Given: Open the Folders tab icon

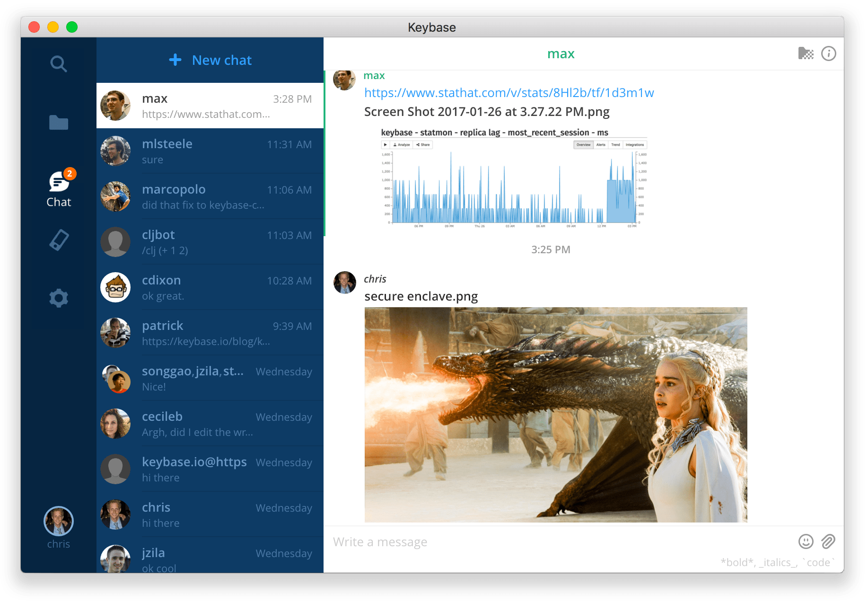Looking at the screenshot, I should pyautogui.click(x=59, y=123).
